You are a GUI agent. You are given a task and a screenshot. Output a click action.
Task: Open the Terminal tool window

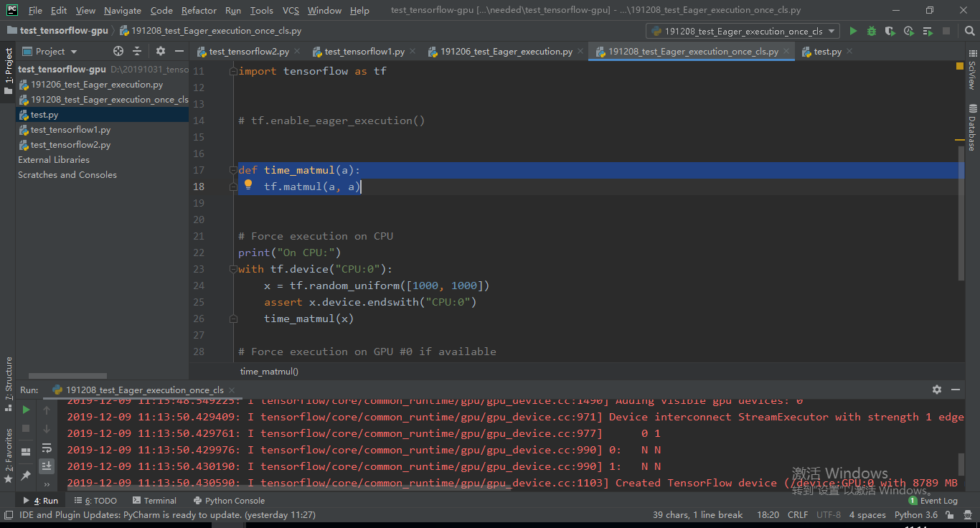pyautogui.click(x=154, y=501)
